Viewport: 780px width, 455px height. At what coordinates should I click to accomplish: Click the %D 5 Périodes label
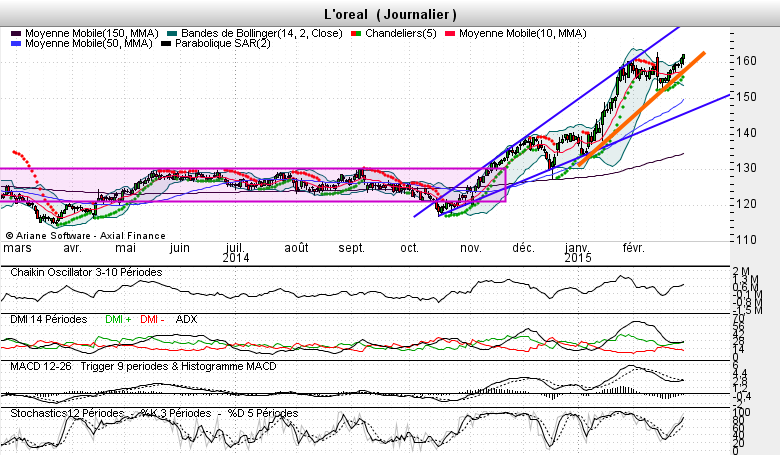tap(263, 413)
